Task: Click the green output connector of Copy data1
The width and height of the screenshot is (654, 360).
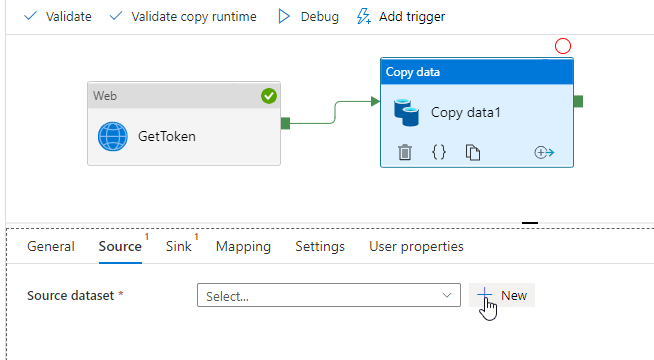Action: click(579, 101)
